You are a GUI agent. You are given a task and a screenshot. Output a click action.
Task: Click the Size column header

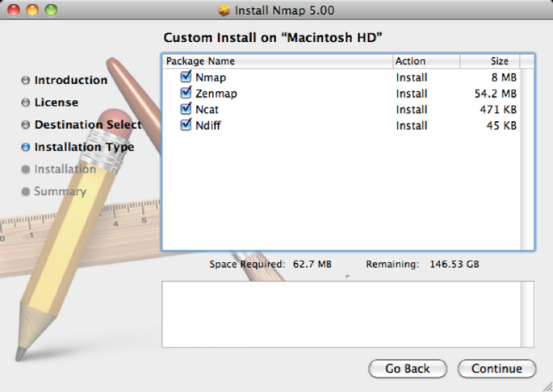[489, 61]
